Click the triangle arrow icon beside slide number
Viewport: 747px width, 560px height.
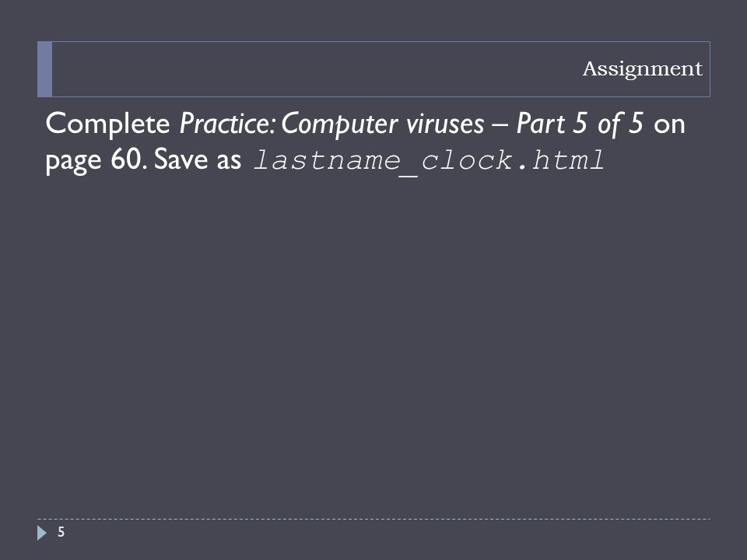[42, 533]
